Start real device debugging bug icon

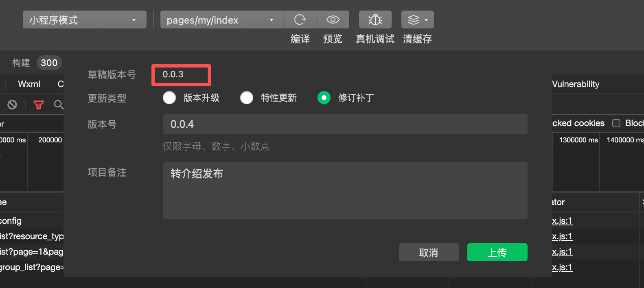(x=375, y=20)
